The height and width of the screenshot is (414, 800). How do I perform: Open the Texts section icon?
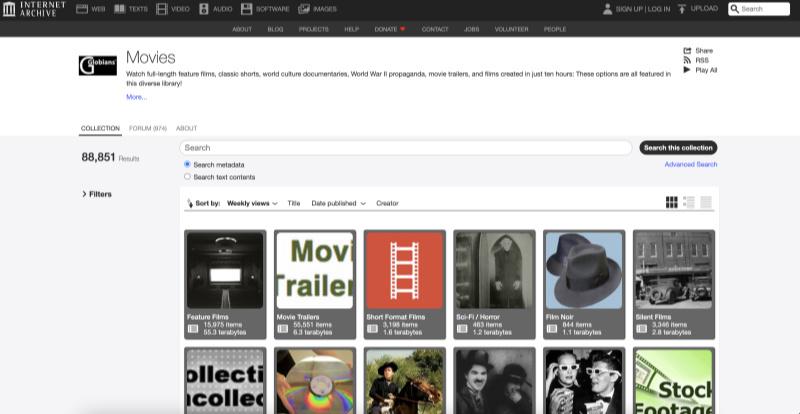[119, 9]
